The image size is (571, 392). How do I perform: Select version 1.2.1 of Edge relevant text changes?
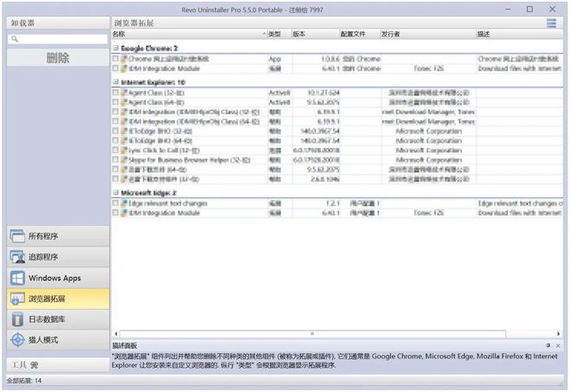[x=333, y=203]
